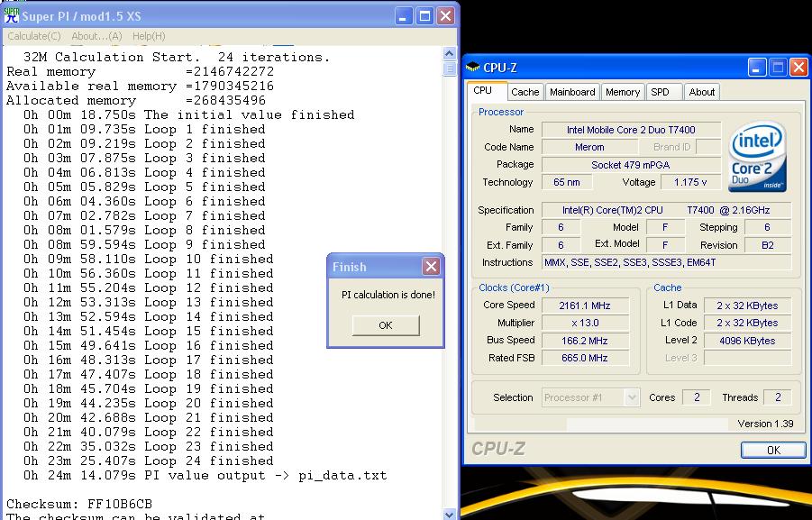Image resolution: width=812 pixels, height=520 pixels.
Task: Click the Stepping value '6'
Action: [x=768, y=227]
